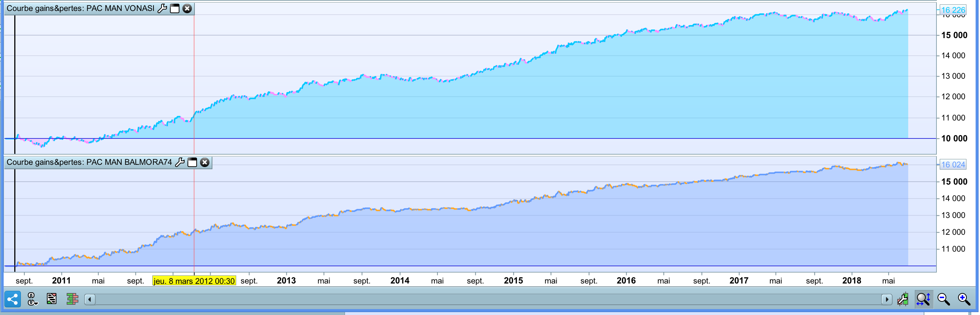The height and width of the screenshot is (315, 980).
Task: Click the zoom out magnifier
Action: point(944,299)
